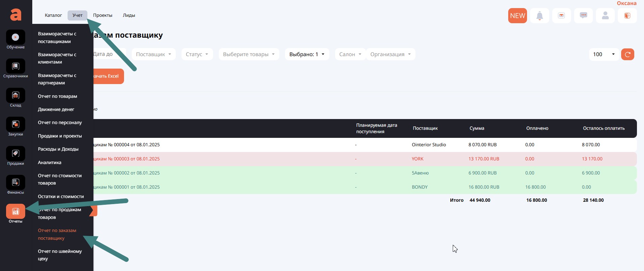Screen dimensions: 644x271
Task: Click the notifications bell icon
Action: click(x=539, y=16)
